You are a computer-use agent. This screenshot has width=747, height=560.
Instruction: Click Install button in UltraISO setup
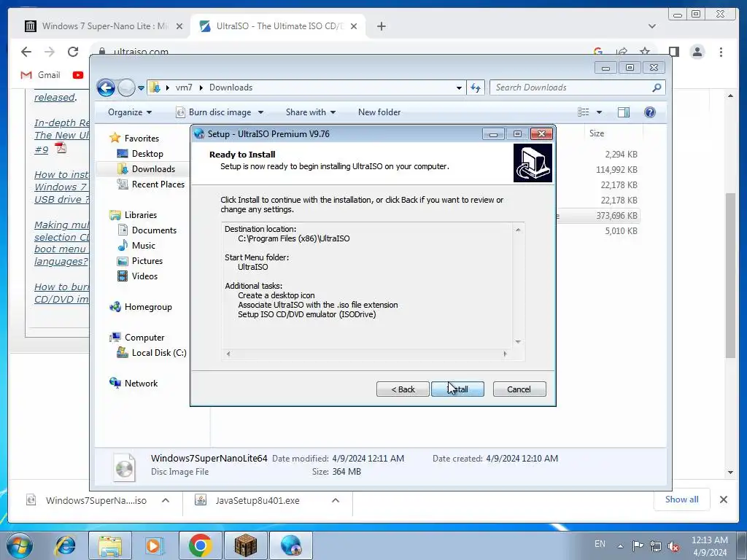pos(457,389)
